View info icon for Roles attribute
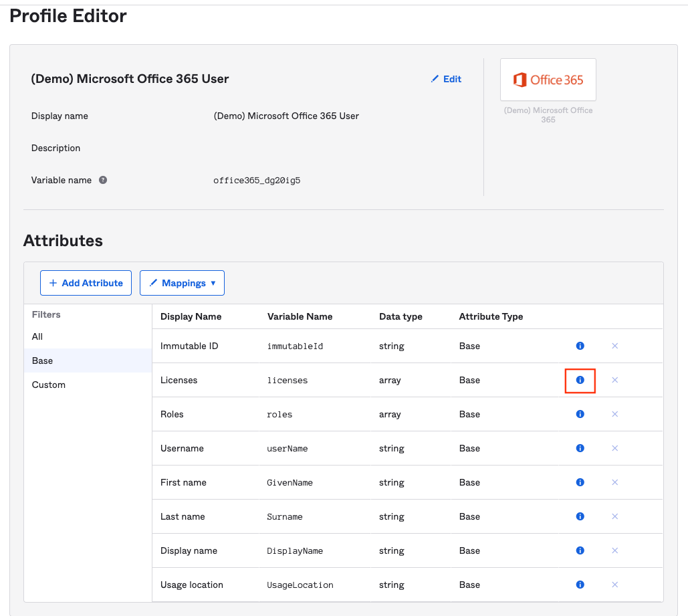Screen dimensions: 688x616 [580, 414]
